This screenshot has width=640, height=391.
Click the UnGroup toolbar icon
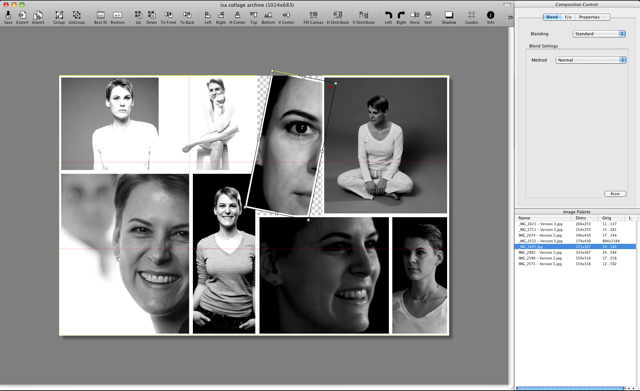(x=76, y=17)
